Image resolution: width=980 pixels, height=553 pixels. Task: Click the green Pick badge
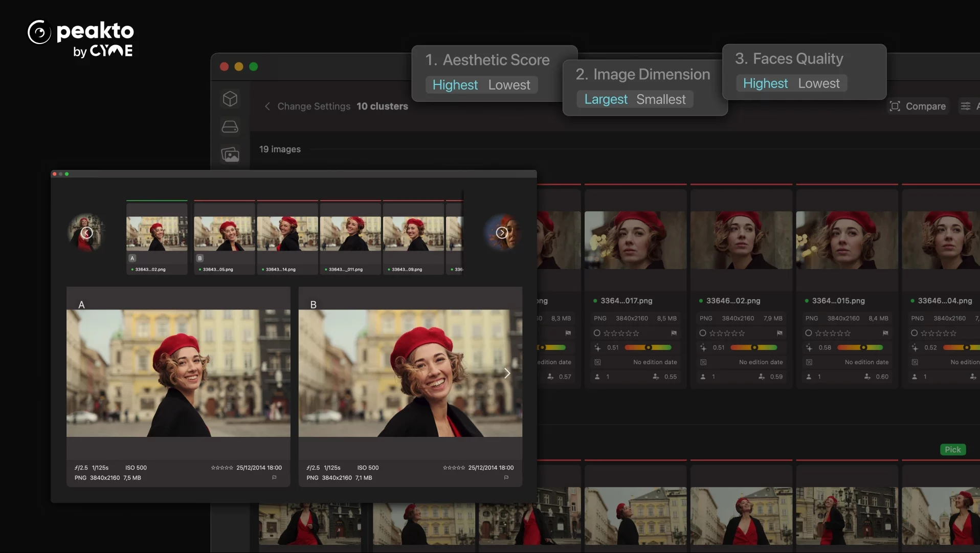[x=952, y=449]
